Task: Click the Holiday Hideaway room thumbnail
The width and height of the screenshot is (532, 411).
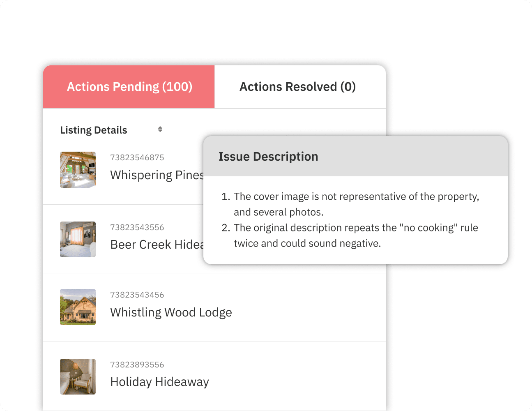Action: click(78, 376)
